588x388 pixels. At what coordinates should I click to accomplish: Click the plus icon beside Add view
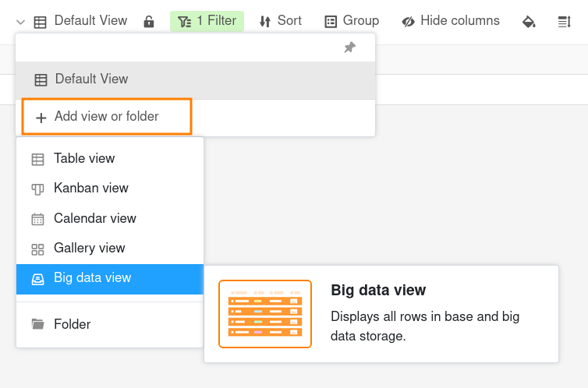41,118
